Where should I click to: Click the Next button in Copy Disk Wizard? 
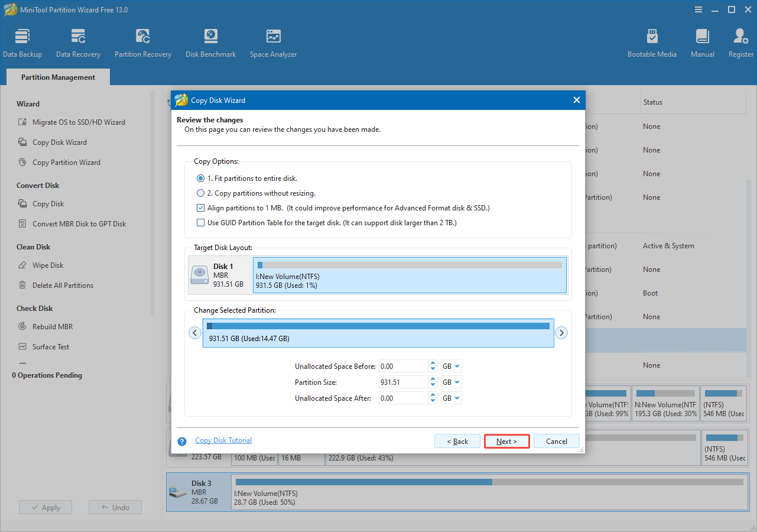[x=506, y=440]
